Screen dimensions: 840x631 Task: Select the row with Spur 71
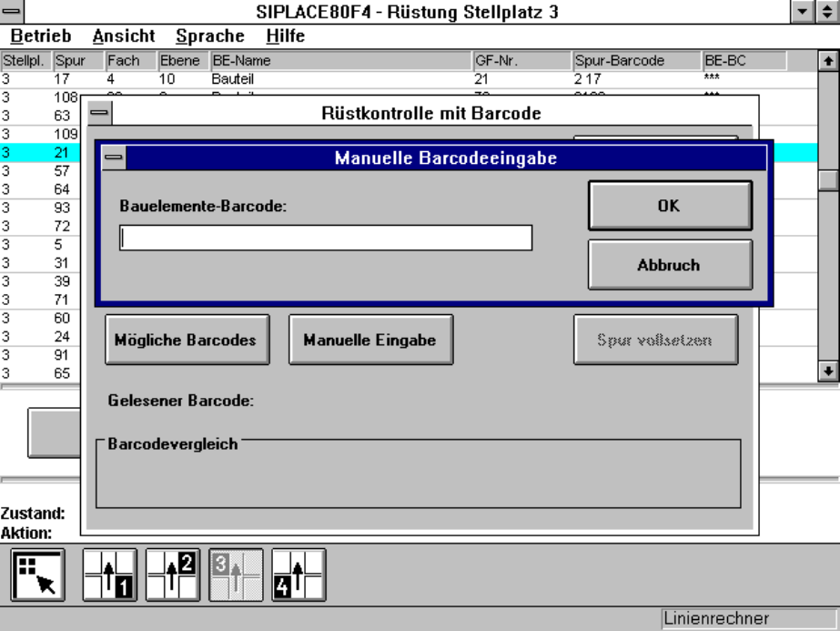tap(40, 300)
